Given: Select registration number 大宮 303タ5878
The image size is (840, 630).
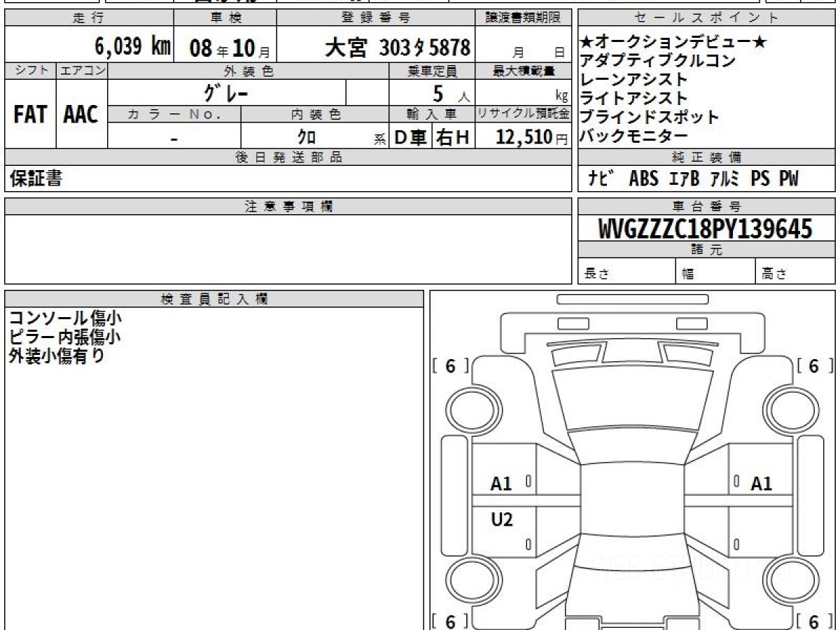Looking at the screenshot, I should point(398,48).
